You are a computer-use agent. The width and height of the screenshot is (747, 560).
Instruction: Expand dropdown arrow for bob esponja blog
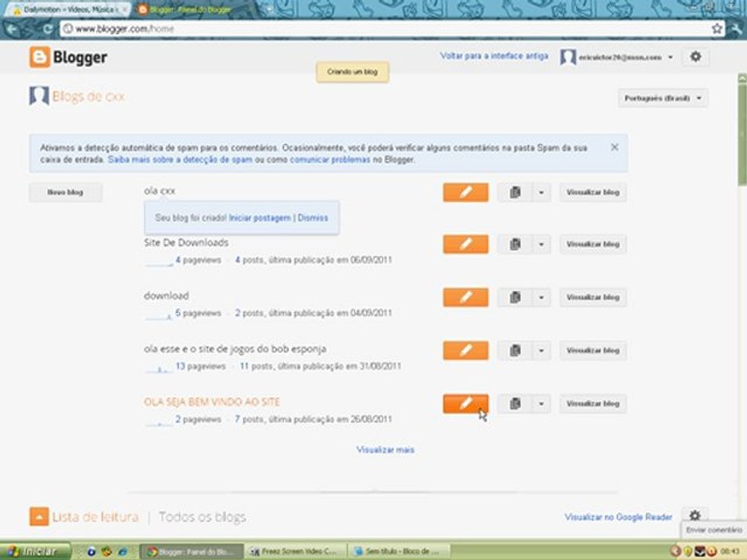click(542, 351)
